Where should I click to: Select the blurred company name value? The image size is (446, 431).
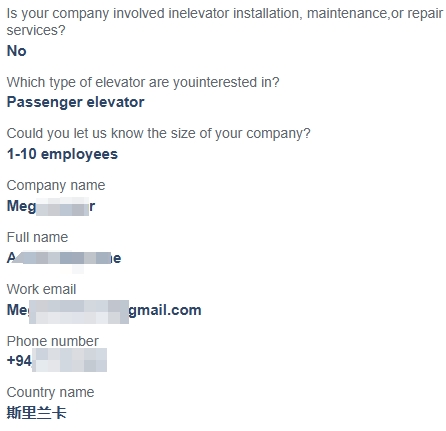tap(51, 206)
